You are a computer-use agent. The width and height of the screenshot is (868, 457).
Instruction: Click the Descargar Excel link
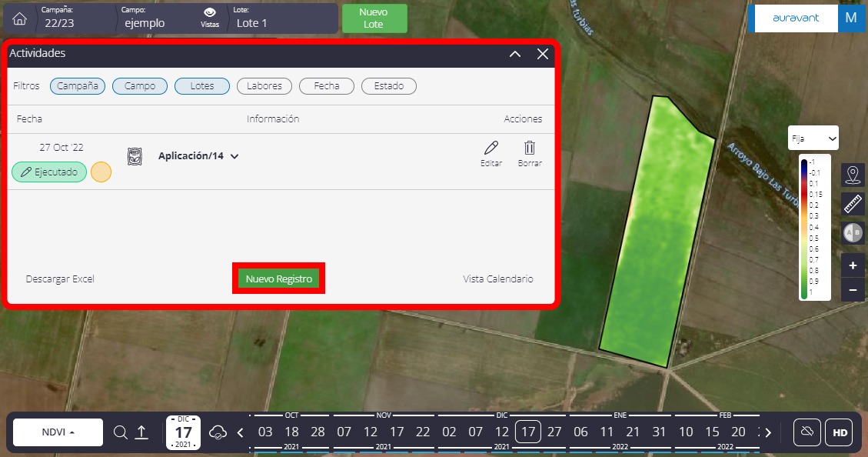[60, 279]
